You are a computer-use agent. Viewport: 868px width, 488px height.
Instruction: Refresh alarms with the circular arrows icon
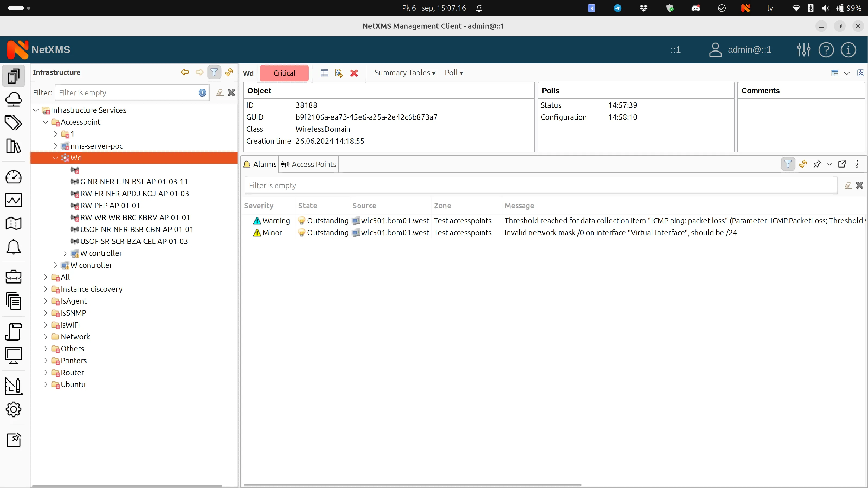click(803, 164)
